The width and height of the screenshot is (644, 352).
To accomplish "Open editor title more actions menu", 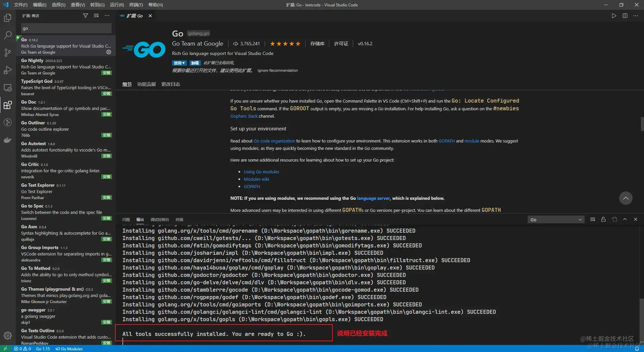I will (636, 16).
